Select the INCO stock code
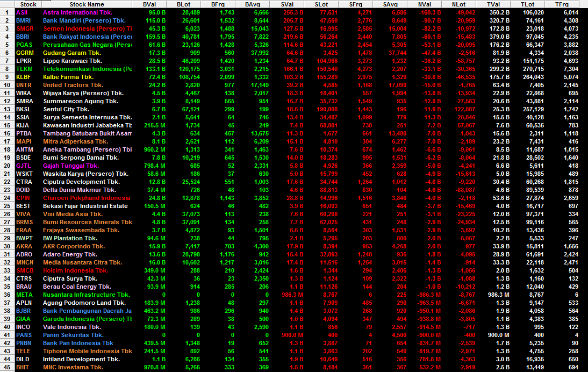 23,327
